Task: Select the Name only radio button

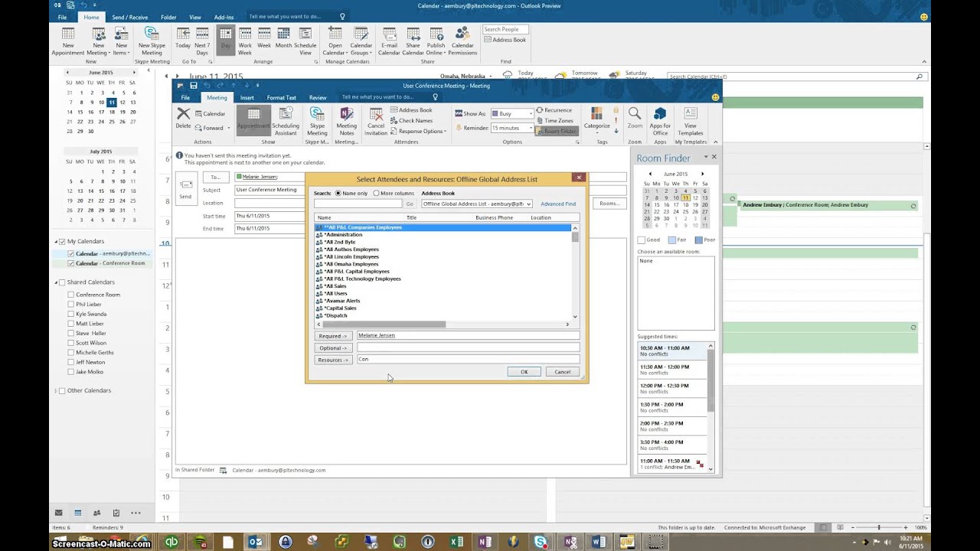Action: (338, 193)
